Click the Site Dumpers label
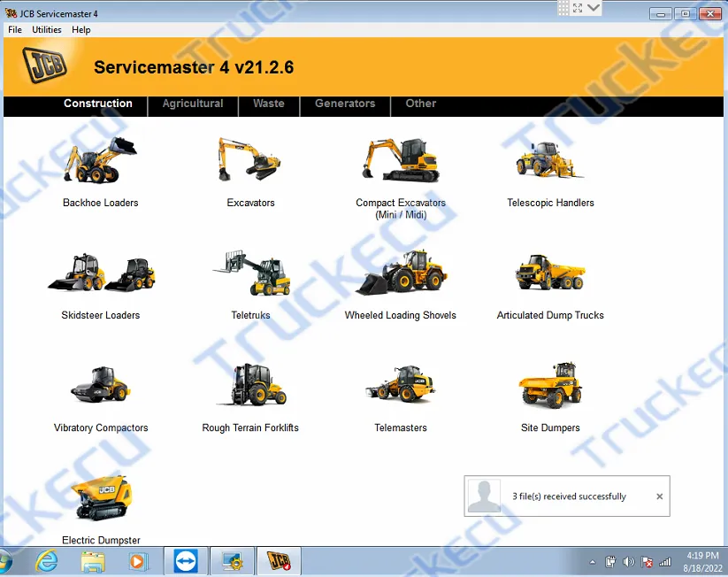The image size is (728, 577). click(550, 427)
